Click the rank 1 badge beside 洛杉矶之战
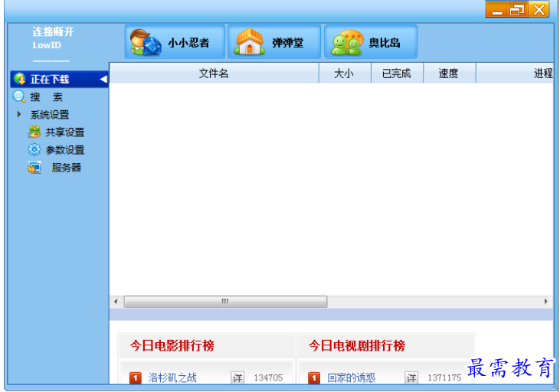 (136, 377)
